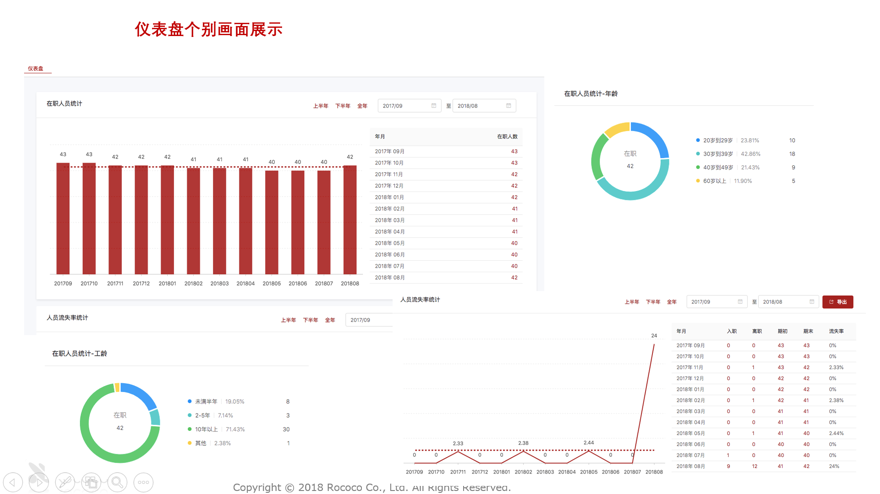
Task: Click the slide sorter copy icon
Action: (x=91, y=482)
